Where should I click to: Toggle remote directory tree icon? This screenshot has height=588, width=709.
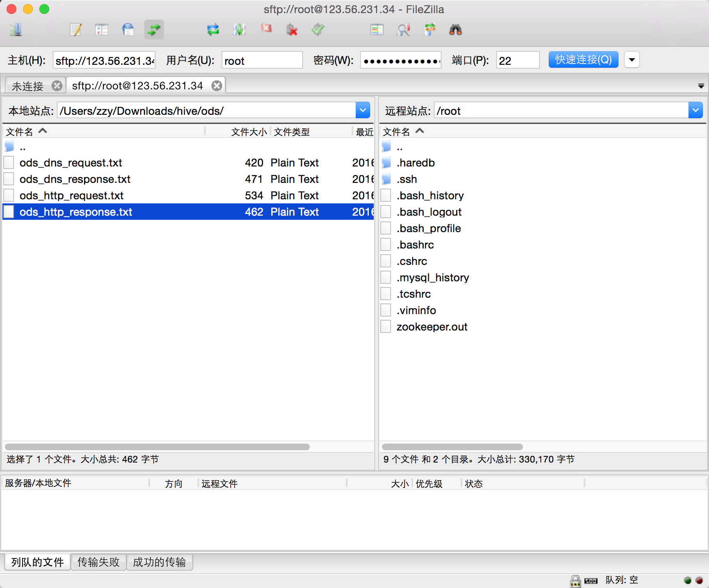[x=128, y=30]
